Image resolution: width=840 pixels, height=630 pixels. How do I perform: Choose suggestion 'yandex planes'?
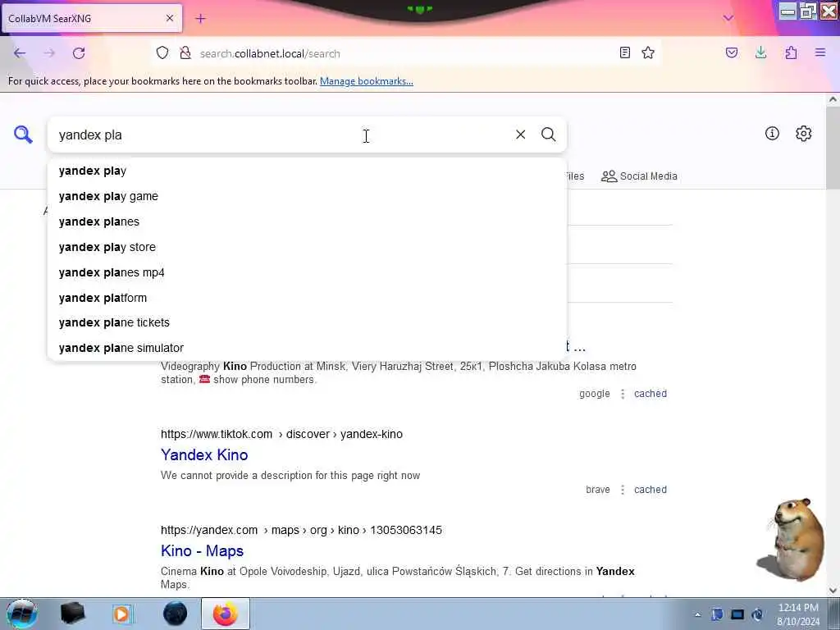307,221
